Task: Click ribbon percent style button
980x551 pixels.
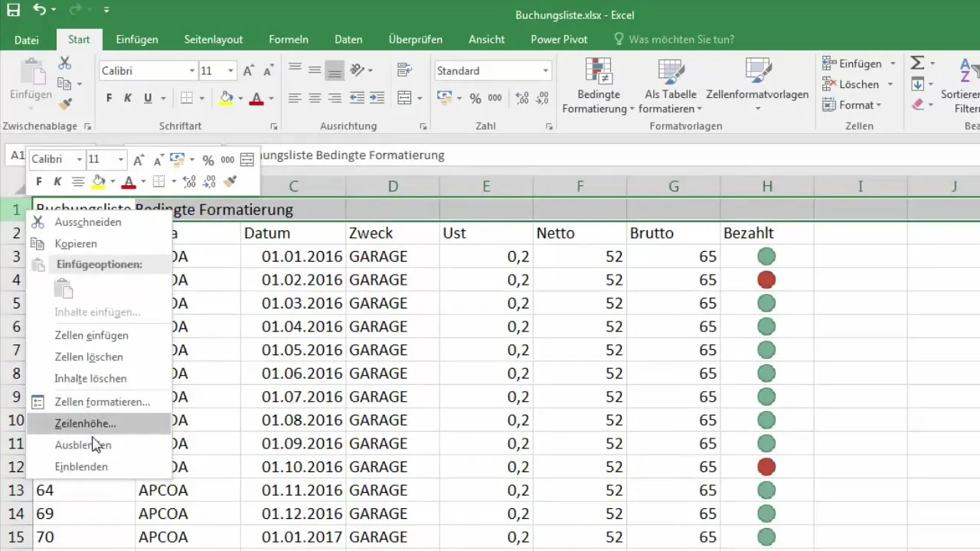Action: click(x=475, y=98)
